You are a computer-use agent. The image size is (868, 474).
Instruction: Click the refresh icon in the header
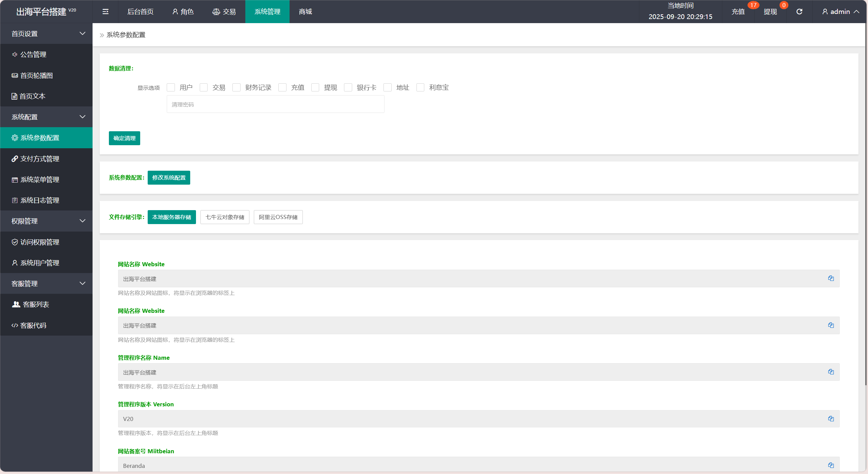[799, 12]
